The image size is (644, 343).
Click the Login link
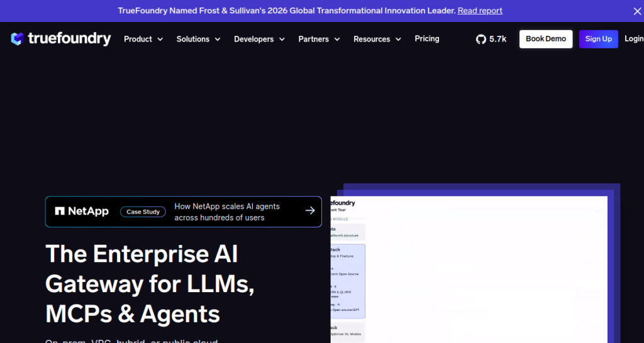click(x=634, y=38)
